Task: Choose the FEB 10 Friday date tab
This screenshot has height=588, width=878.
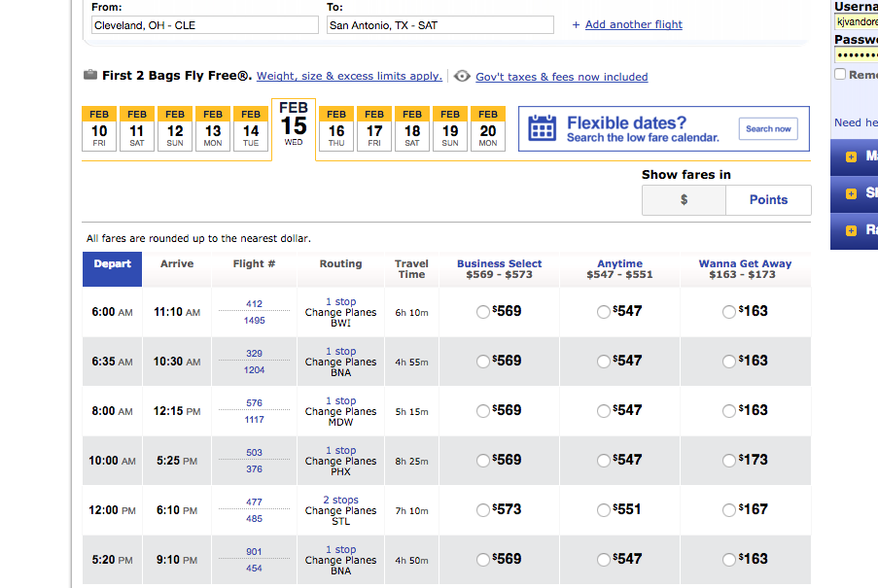Action: pos(99,129)
